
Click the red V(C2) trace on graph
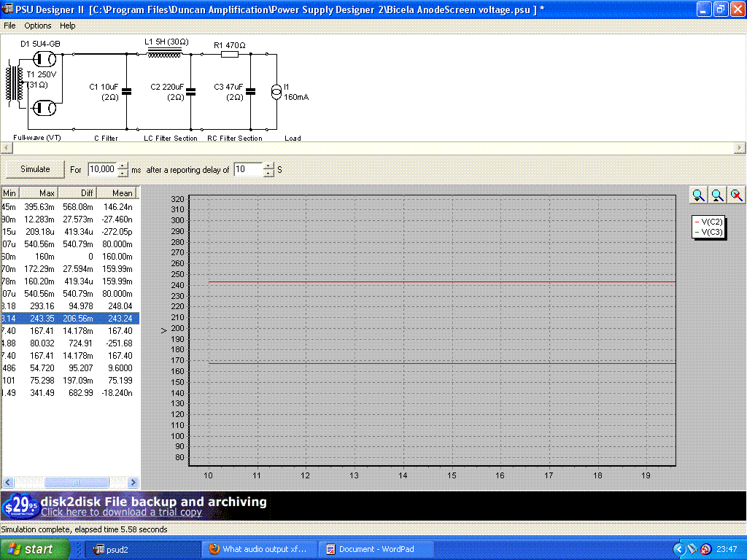(442, 282)
